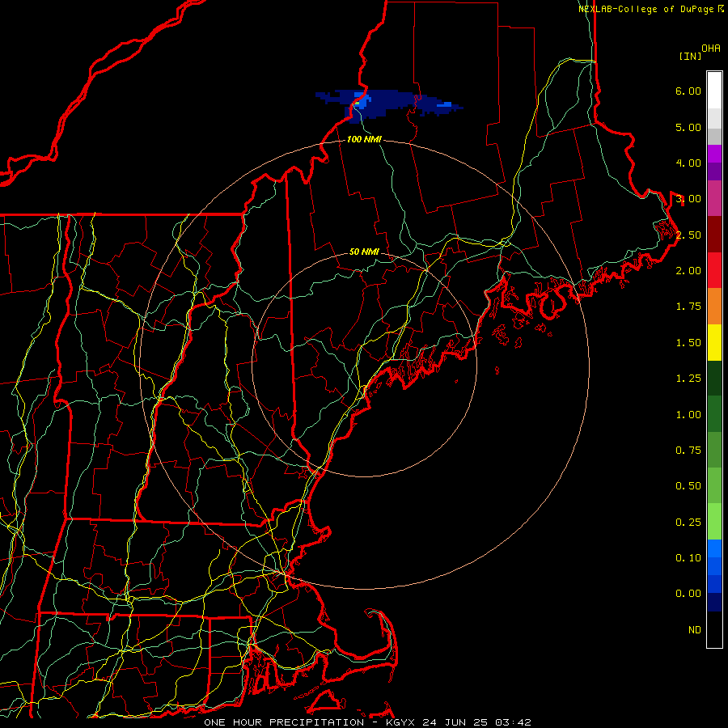The width and height of the screenshot is (728, 728).
Task: Select the bright red legend swatch
Action: [x=714, y=270]
